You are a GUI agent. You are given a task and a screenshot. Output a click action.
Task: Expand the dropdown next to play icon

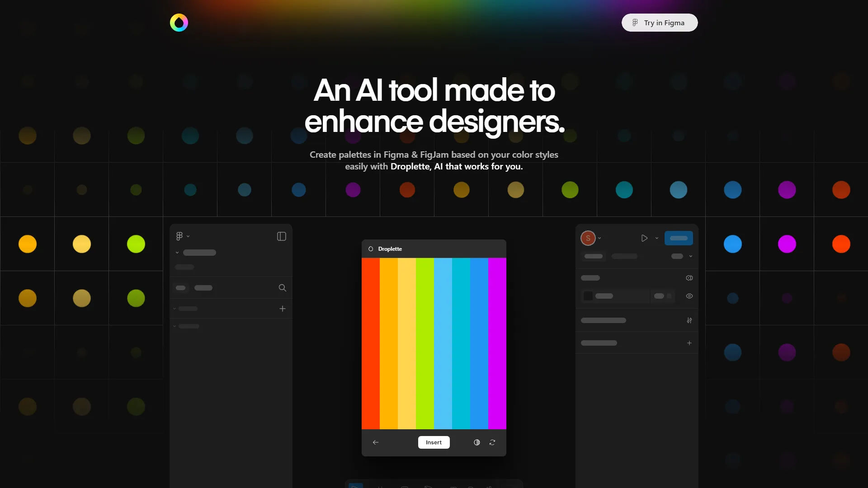tap(657, 238)
